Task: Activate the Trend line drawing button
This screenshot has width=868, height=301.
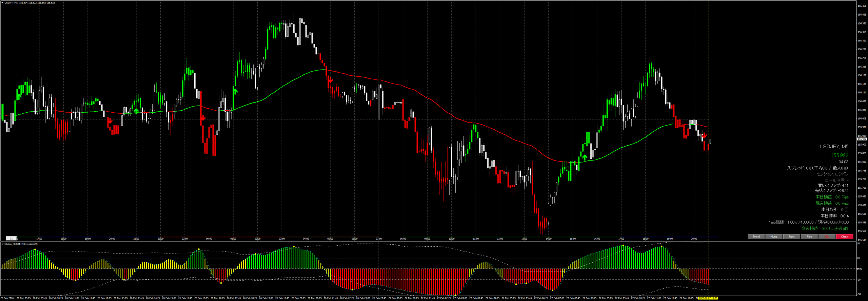Action: [x=756, y=237]
